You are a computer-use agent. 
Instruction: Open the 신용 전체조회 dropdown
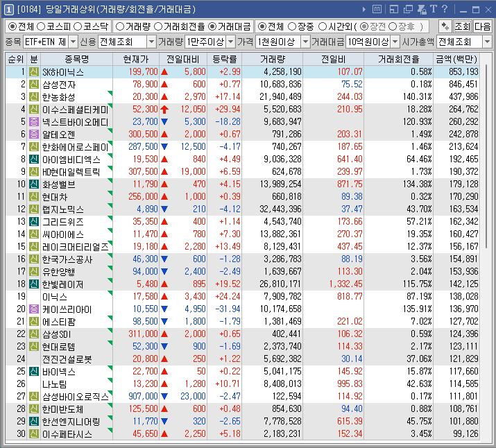(151, 42)
